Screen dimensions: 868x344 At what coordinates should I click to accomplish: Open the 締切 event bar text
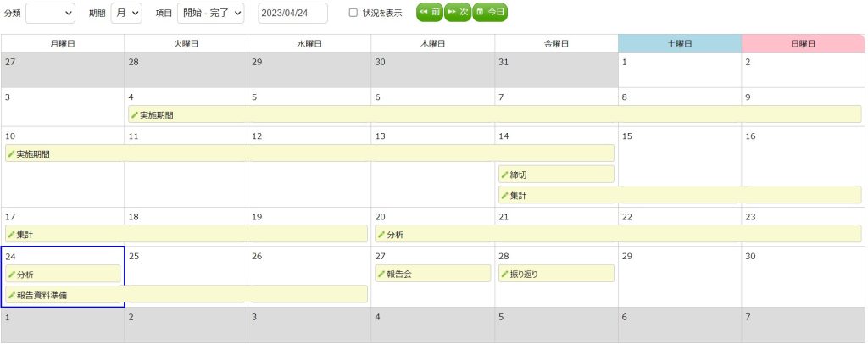(518, 175)
